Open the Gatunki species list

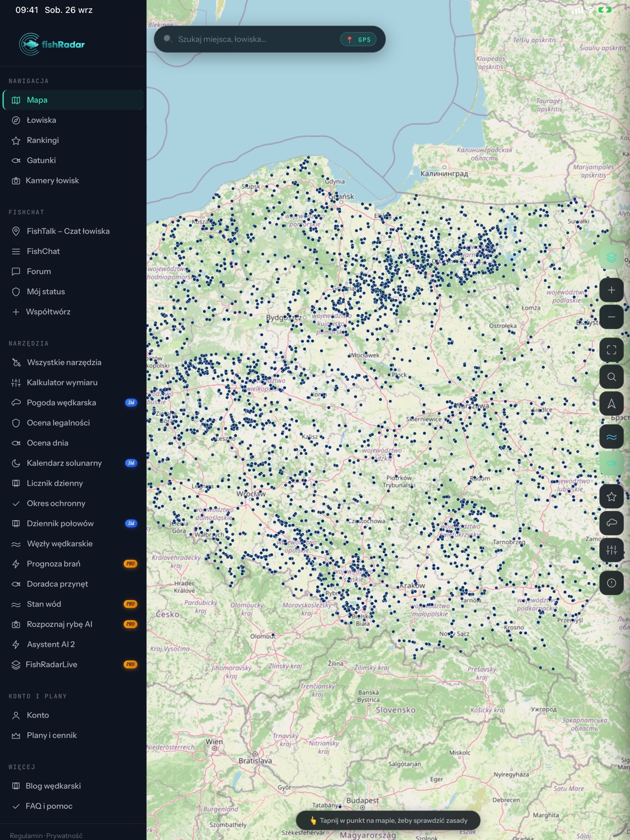tap(73, 160)
